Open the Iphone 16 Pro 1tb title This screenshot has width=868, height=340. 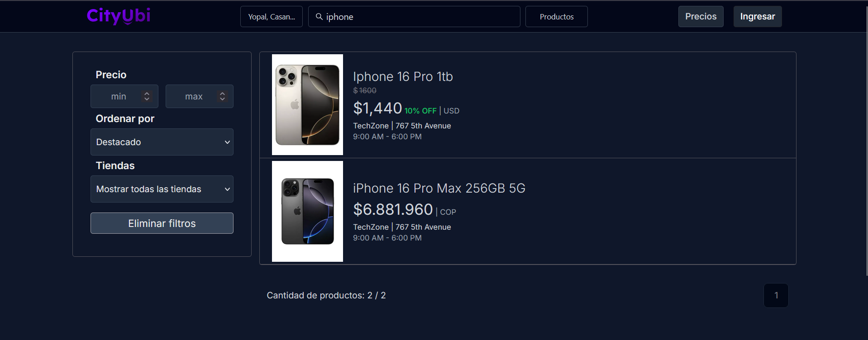pyautogui.click(x=403, y=77)
